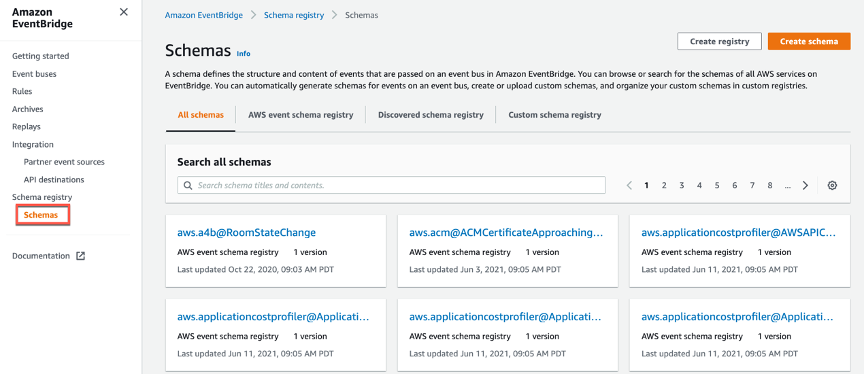Select the Custom schema registry tab

(554, 115)
